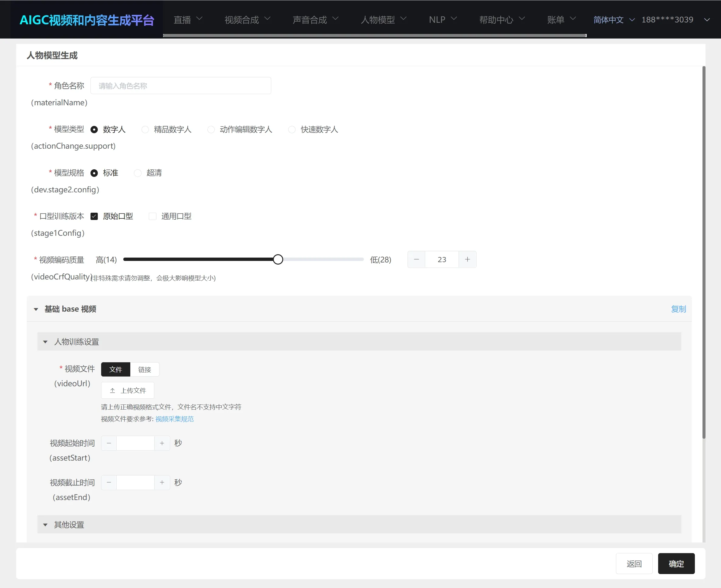Viewport: 721px width, 588px height.
Task: Click the plus icon for video quality value
Action: click(467, 259)
